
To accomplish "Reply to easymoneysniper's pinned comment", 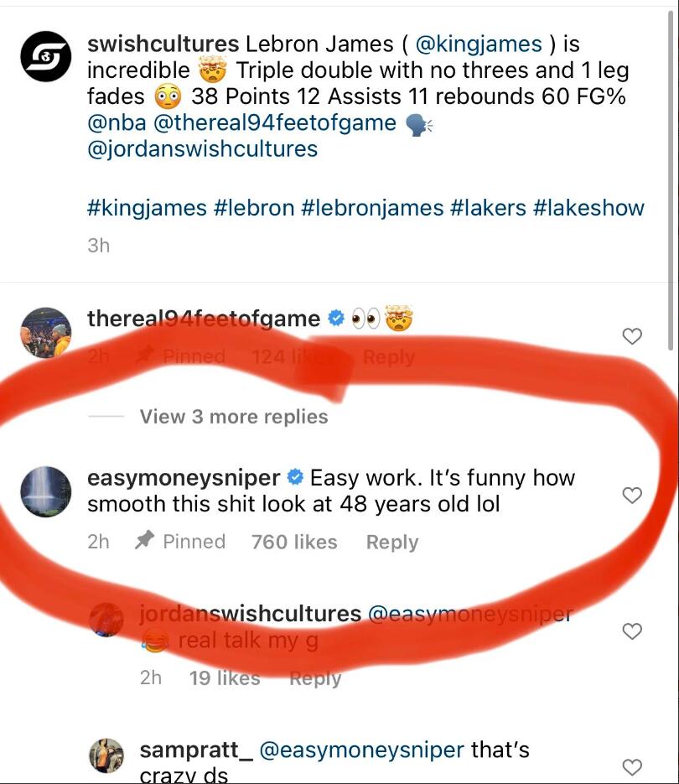I will 392,542.
